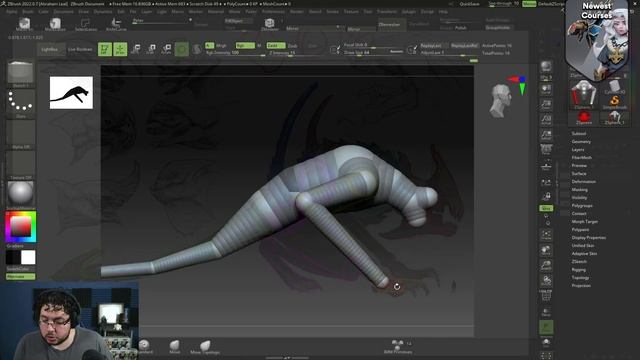Click the SelectLasso brush icon
640x360 pixels.
(x=86, y=24)
